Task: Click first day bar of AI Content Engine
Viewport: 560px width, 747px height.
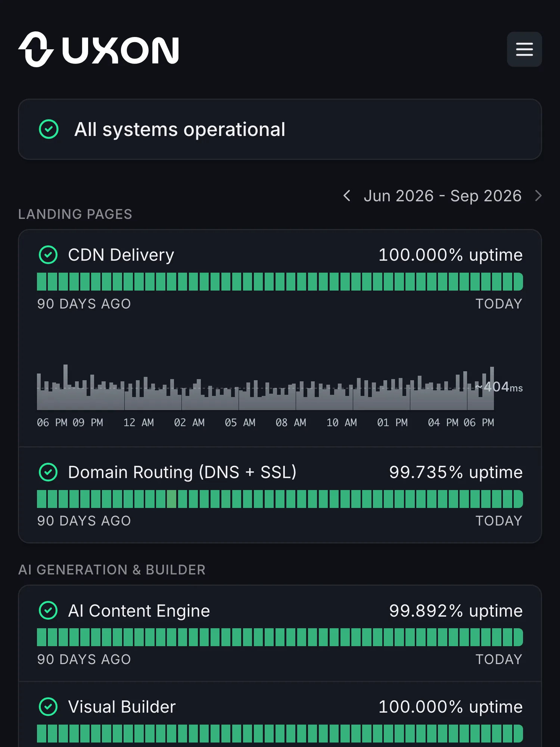Action: pyautogui.click(x=41, y=637)
